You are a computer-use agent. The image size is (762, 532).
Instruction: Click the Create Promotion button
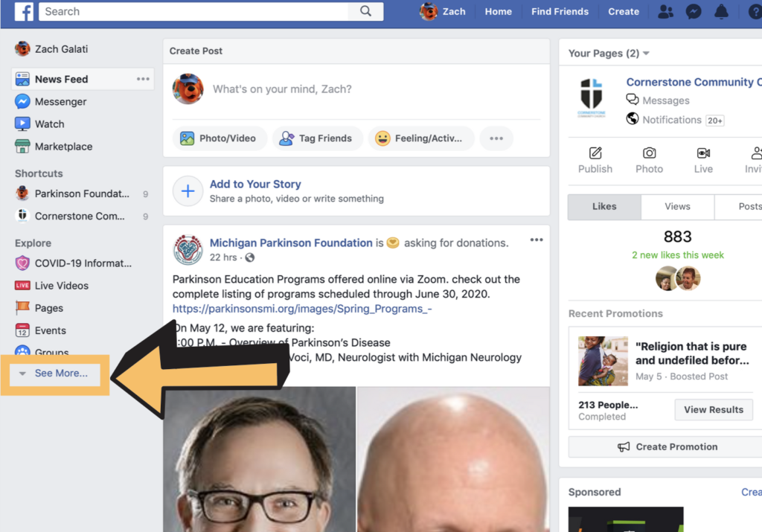coord(667,446)
